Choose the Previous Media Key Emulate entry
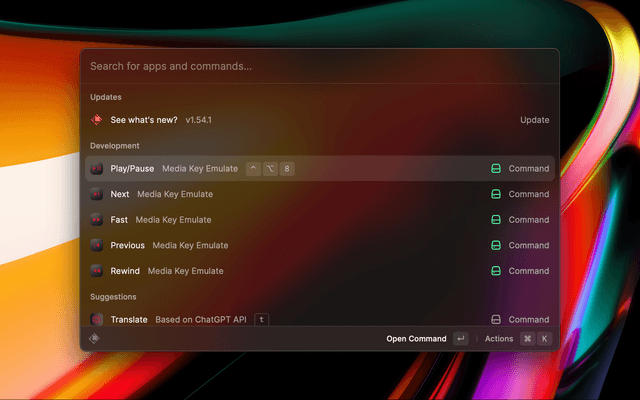This screenshot has height=400, width=640. coord(168,245)
